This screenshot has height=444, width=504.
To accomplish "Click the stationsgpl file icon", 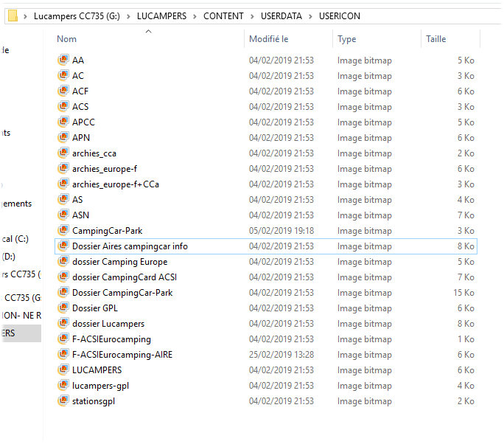I will (63, 401).
